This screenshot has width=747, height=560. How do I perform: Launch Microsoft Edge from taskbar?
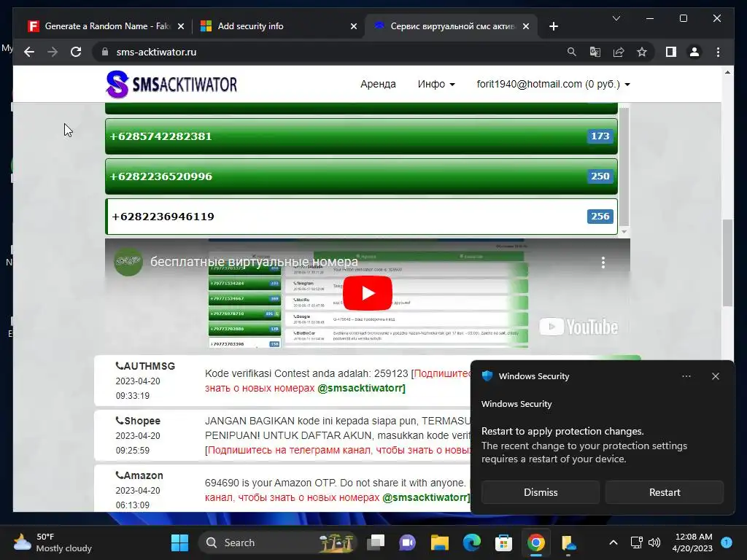tap(472, 542)
